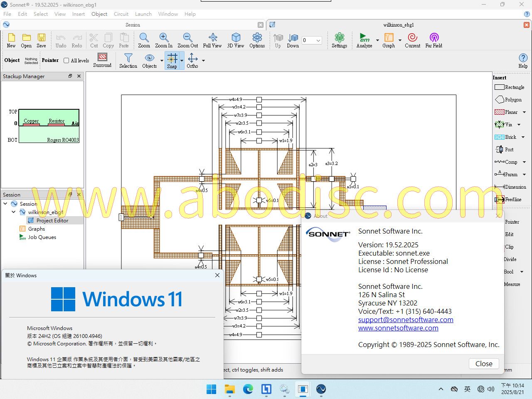The height and width of the screenshot is (399, 532).
Task: Open the Object menu
Action: (99, 14)
